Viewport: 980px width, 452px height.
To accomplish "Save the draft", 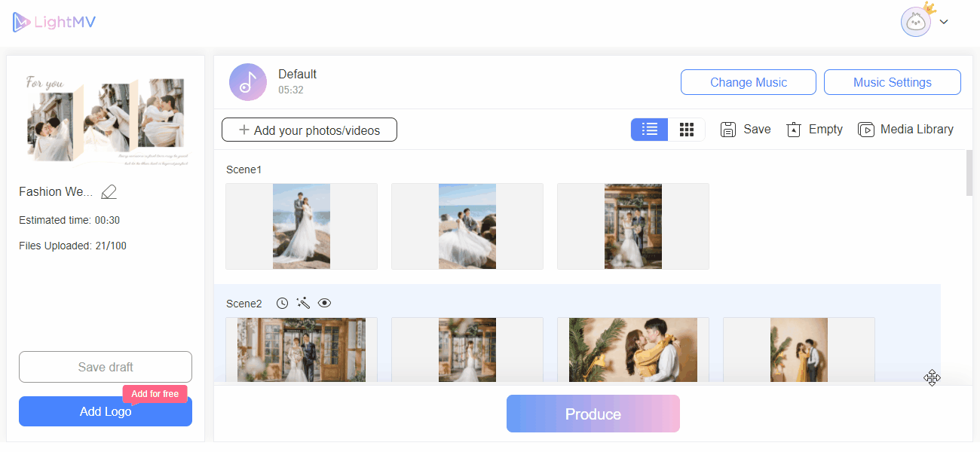I will tap(105, 367).
